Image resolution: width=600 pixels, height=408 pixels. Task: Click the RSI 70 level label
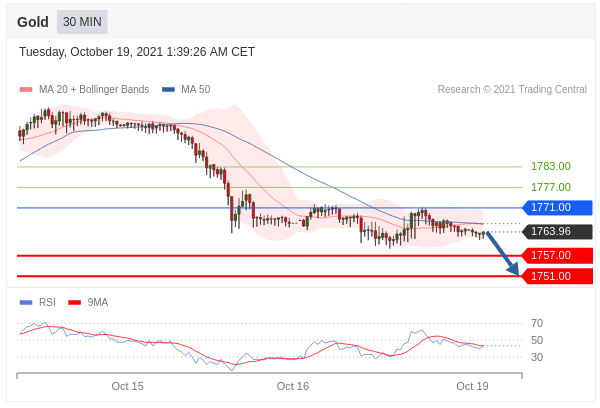pyautogui.click(x=537, y=323)
